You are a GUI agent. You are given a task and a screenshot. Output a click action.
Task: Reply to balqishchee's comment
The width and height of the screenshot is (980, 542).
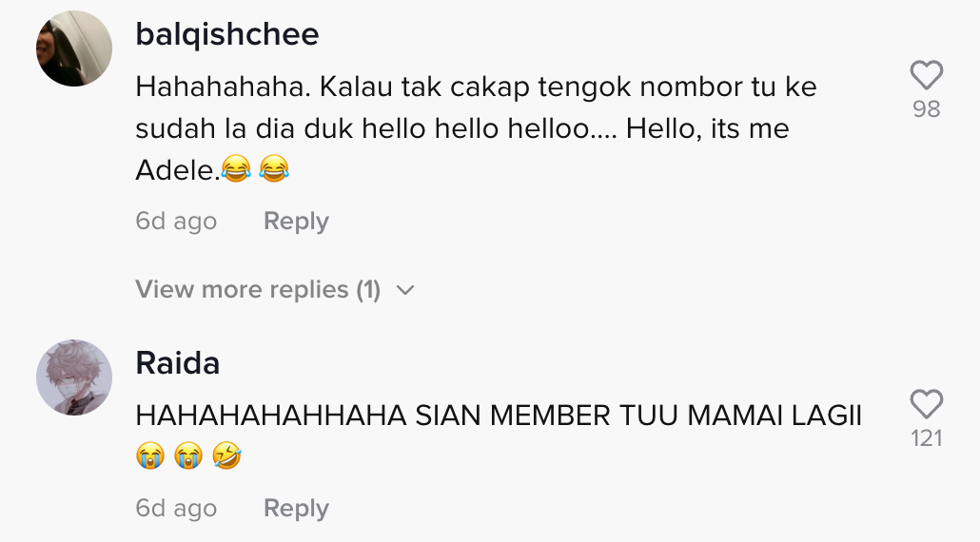(296, 222)
